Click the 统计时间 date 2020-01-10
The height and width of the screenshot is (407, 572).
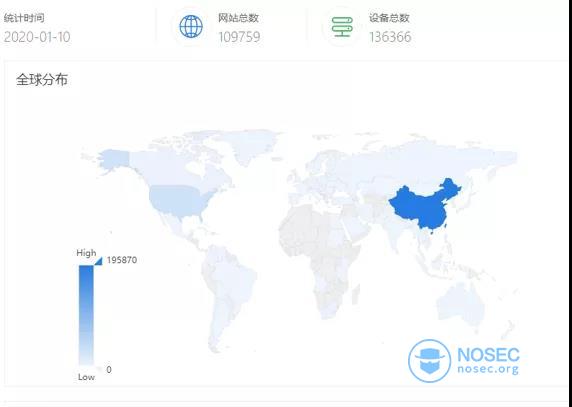[x=37, y=37]
